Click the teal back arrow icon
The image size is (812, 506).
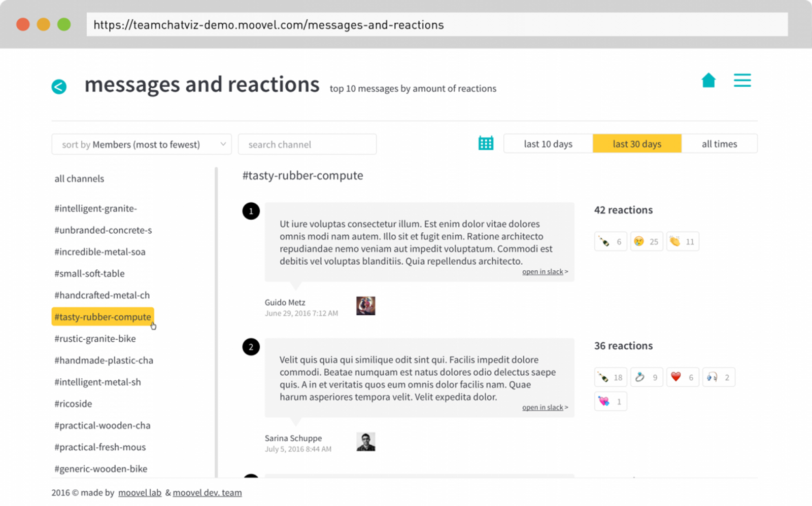59,87
